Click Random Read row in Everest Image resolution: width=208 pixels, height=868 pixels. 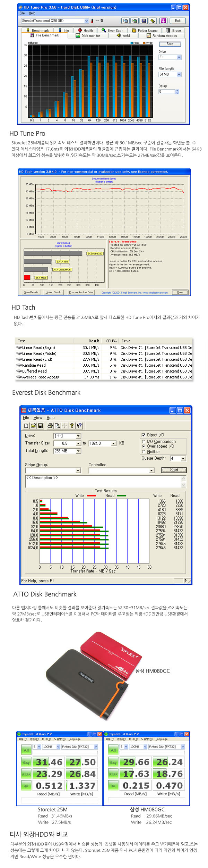104,365
